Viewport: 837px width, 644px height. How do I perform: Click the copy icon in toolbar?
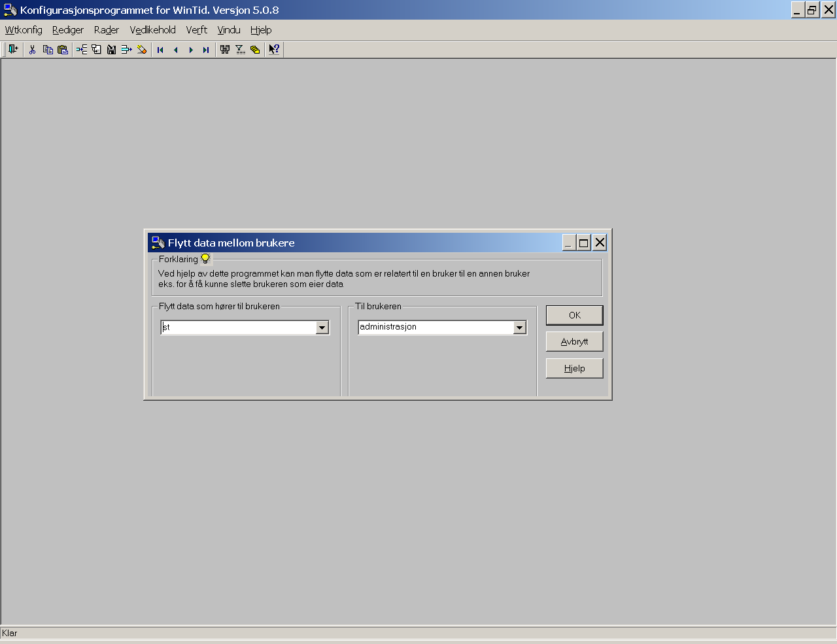(48, 49)
